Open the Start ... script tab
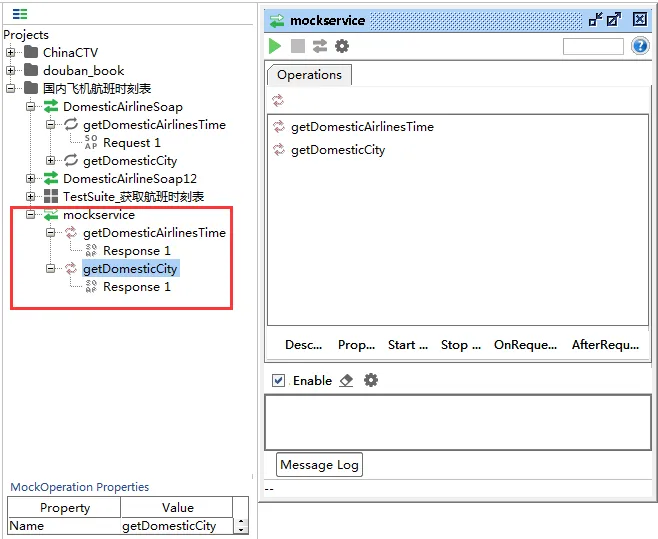This screenshot has width=658, height=539. point(408,345)
